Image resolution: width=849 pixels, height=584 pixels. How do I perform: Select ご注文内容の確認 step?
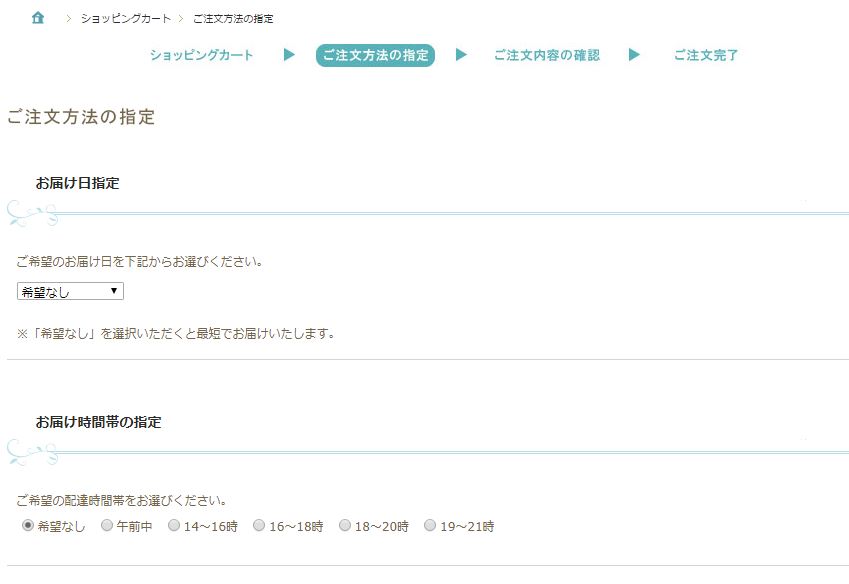547,55
